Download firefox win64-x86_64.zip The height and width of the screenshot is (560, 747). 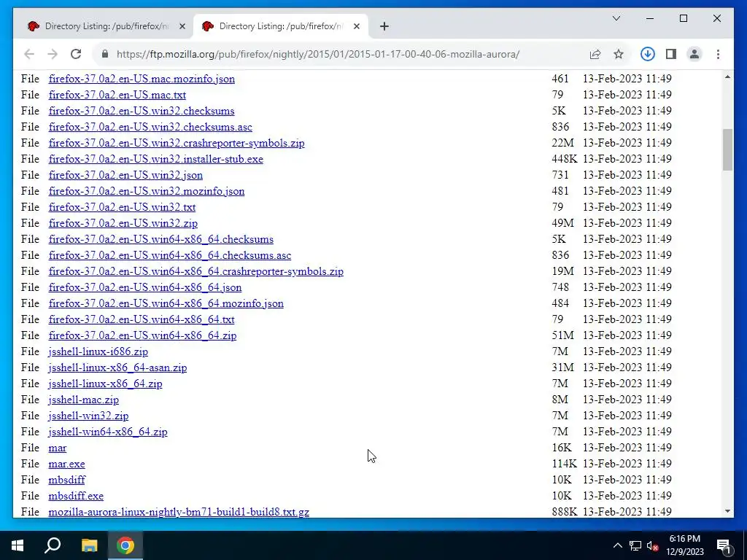(142, 335)
